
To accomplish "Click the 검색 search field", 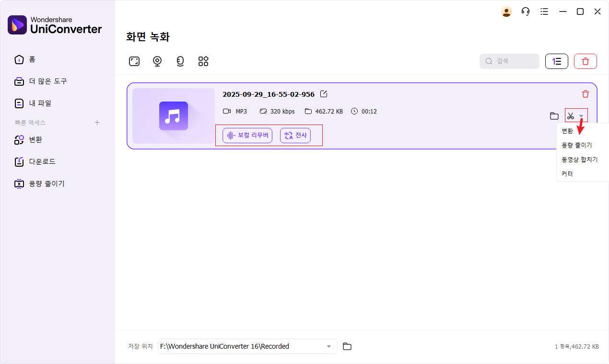I will (509, 61).
